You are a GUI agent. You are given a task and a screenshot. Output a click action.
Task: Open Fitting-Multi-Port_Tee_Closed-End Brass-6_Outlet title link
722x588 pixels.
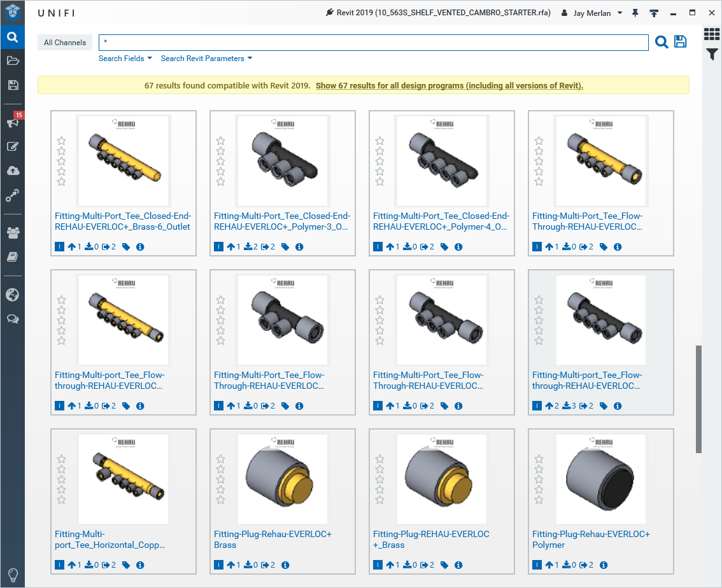pos(123,221)
